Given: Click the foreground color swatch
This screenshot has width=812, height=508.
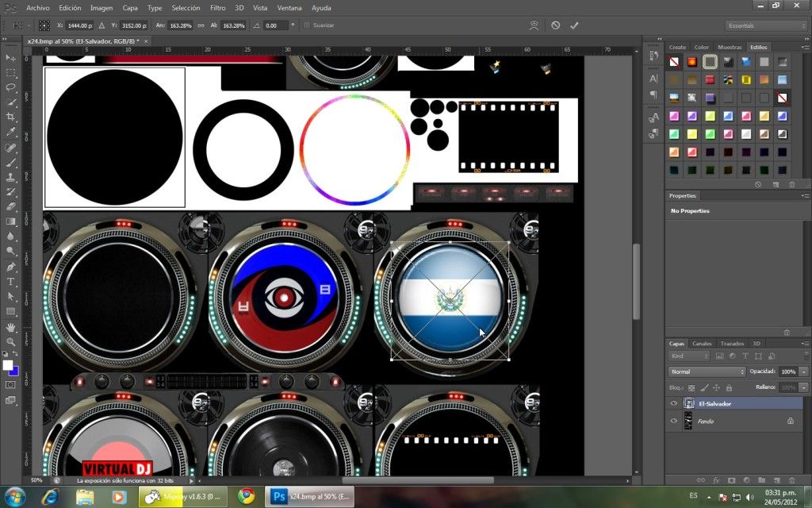Looking at the screenshot, I should click(7, 365).
